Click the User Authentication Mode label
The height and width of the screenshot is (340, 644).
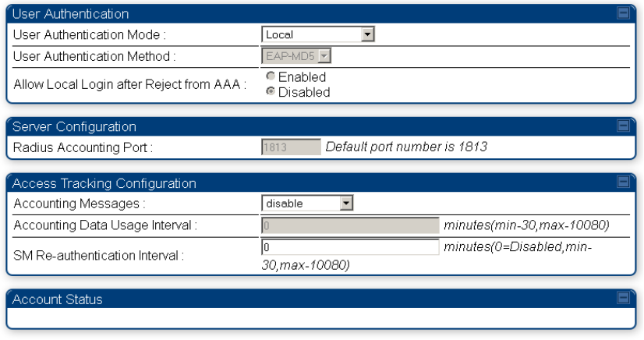pos(90,34)
